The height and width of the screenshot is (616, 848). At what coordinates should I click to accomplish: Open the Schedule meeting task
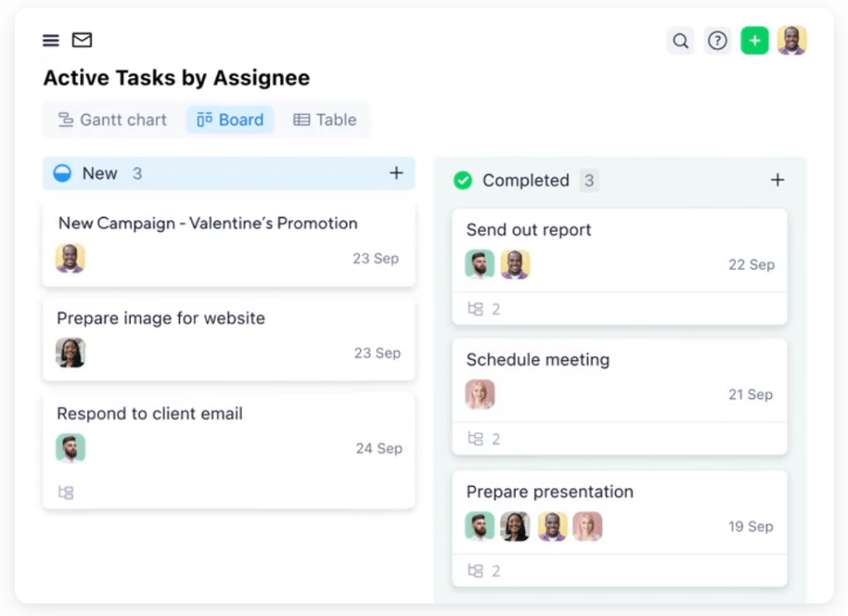[x=619, y=397]
